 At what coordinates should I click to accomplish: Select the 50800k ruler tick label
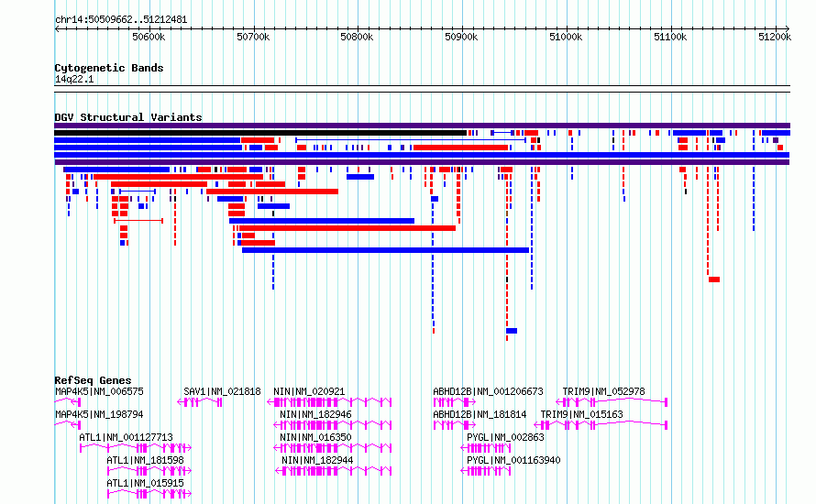pyautogui.click(x=357, y=37)
